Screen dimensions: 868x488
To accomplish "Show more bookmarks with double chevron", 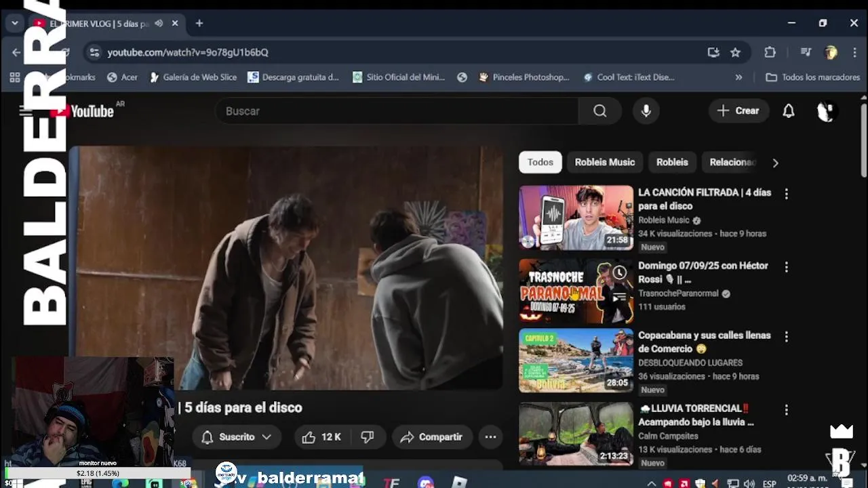I will pos(738,77).
